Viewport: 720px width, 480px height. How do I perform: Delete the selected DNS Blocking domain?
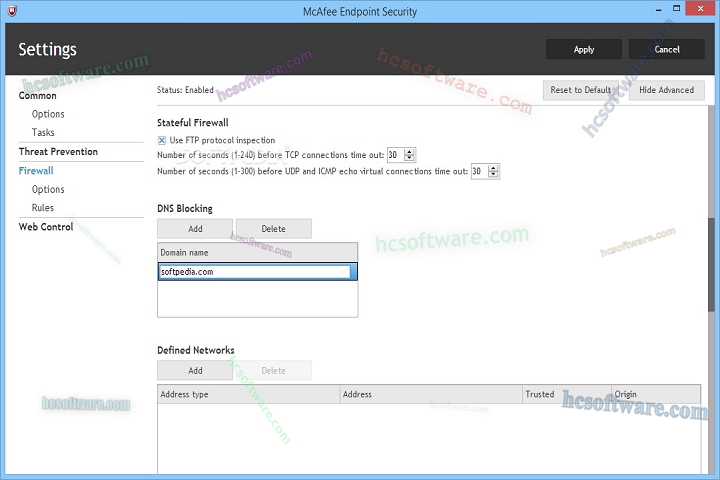274,229
